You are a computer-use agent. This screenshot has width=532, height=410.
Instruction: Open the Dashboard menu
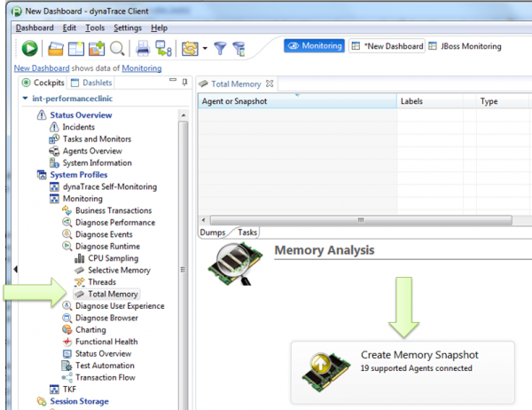coord(35,28)
